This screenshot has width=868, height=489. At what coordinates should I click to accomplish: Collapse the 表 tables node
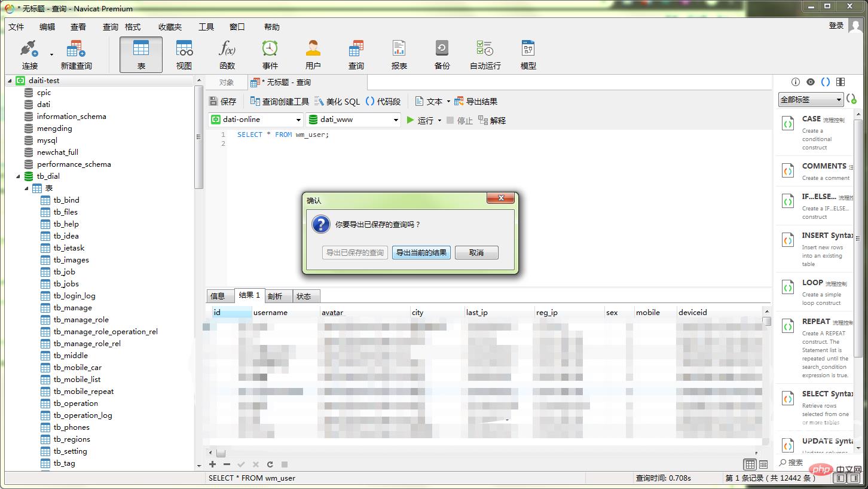26,188
